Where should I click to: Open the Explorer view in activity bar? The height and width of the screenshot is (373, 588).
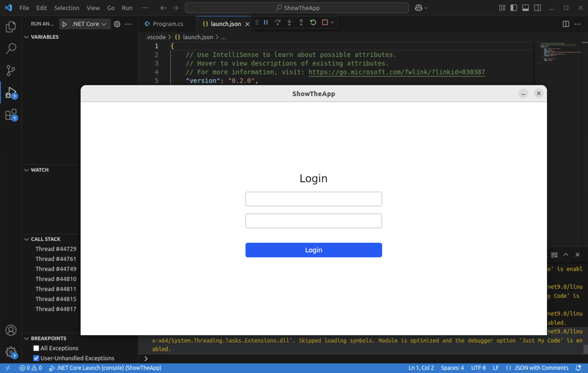[x=11, y=27]
